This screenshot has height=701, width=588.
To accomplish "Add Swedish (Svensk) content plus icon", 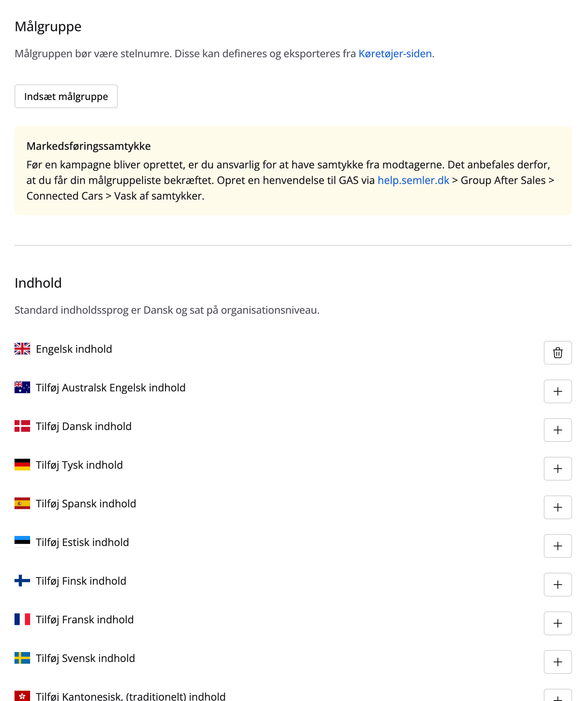I will pos(558,662).
